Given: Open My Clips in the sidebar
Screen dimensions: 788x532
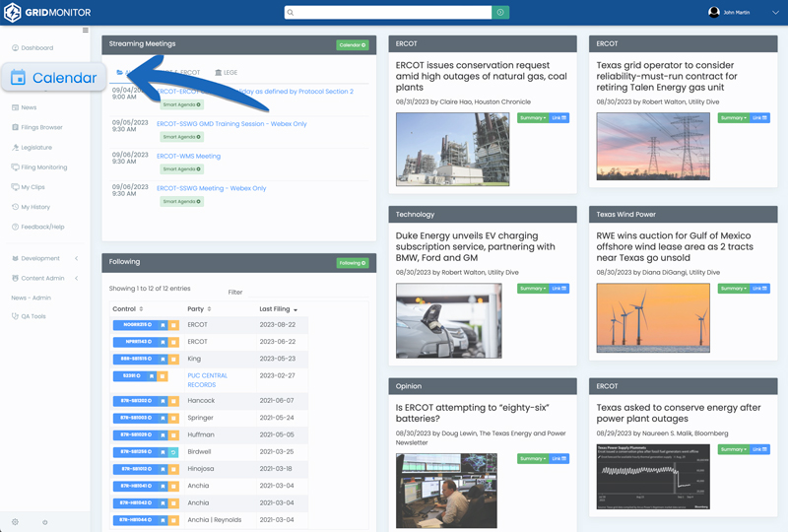Looking at the screenshot, I should click(x=29, y=187).
